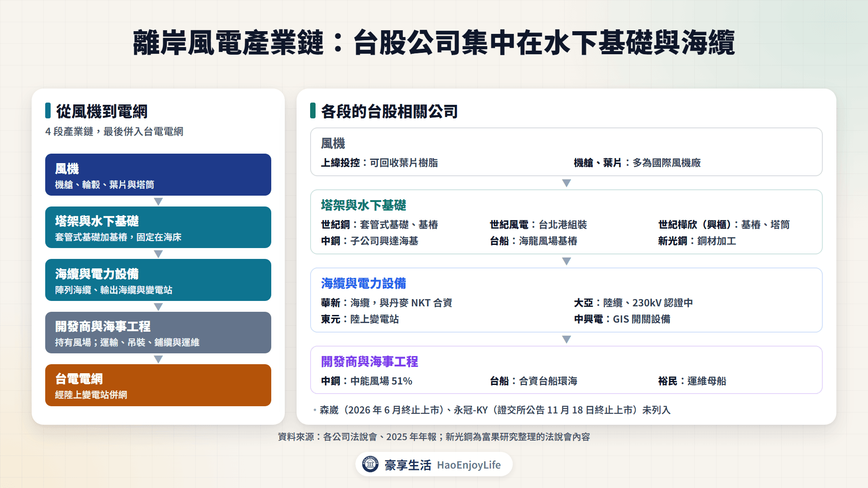This screenshot has width=868, height=488.
Task: Click the 風機 section title in the right panel
Action: pos(333,144)
